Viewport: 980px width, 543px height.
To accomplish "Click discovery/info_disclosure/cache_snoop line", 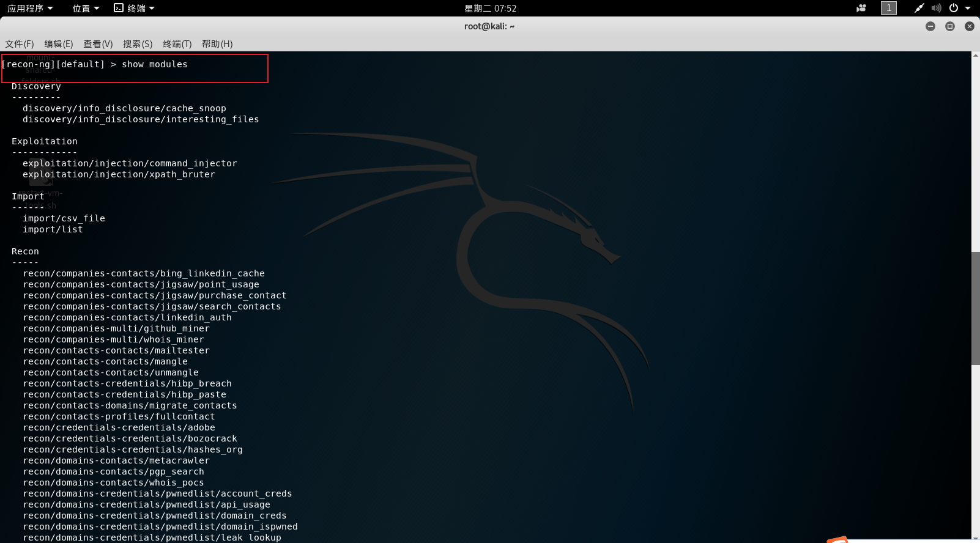I will [124, 108].
